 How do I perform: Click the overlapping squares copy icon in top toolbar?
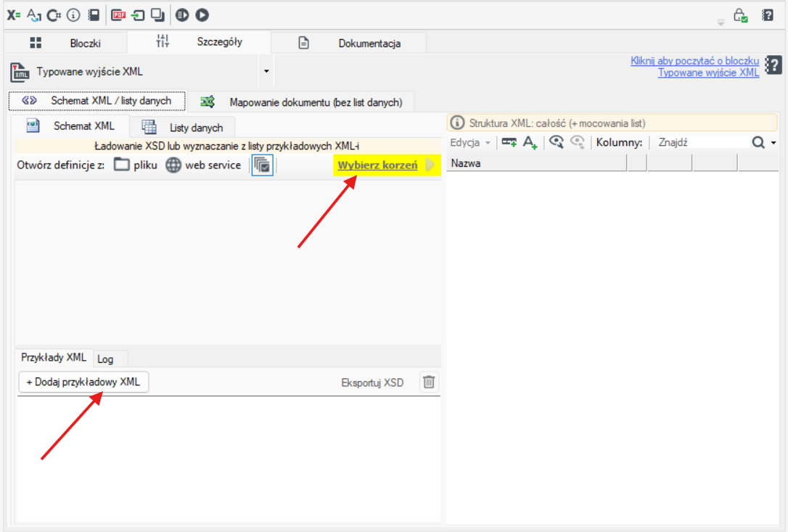157,15
